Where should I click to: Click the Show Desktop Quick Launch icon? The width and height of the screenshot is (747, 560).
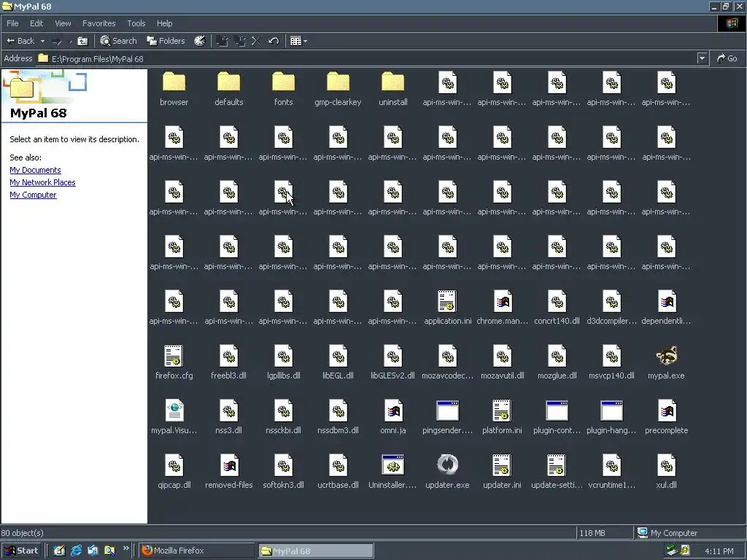(x=59, y=551)
